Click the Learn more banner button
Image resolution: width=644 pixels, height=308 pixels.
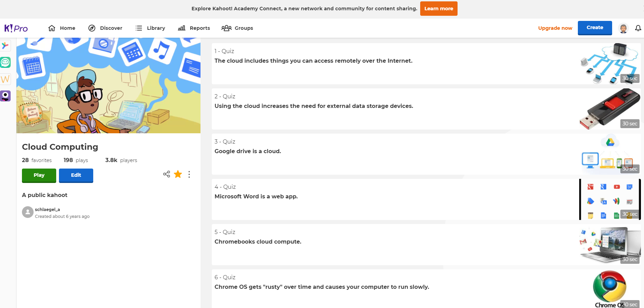pos(439,9)
